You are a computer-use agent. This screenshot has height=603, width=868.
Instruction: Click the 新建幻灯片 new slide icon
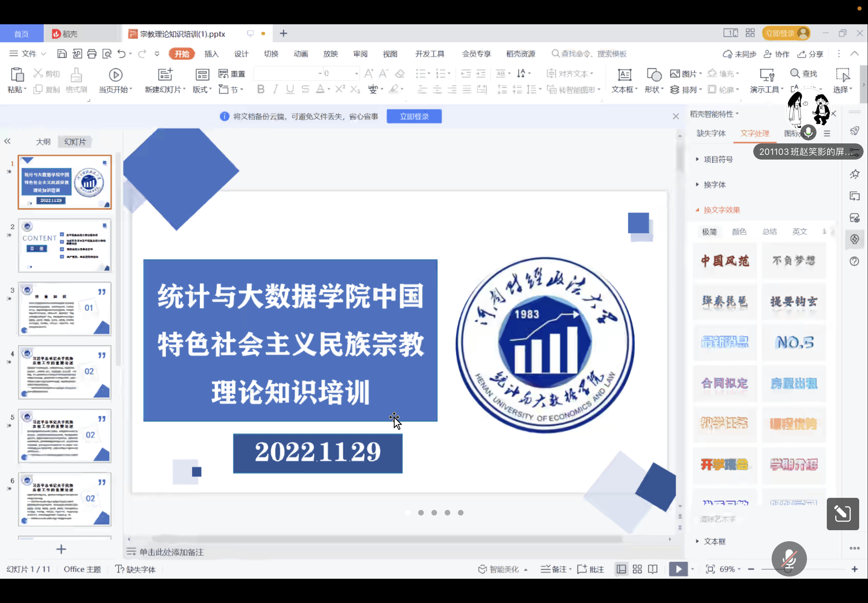coord(165,75)
